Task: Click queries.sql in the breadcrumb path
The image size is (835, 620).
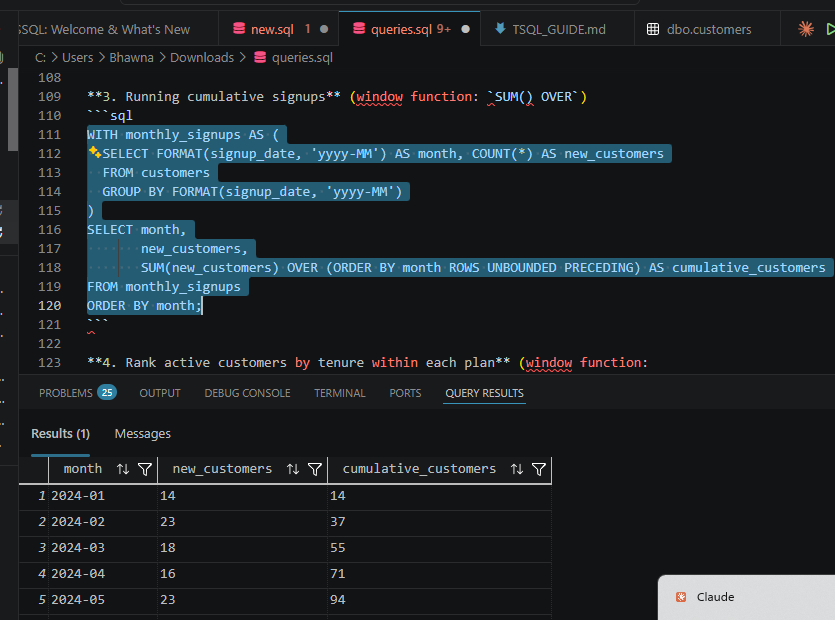Action: pyautogui.click(x=302, y=58)
